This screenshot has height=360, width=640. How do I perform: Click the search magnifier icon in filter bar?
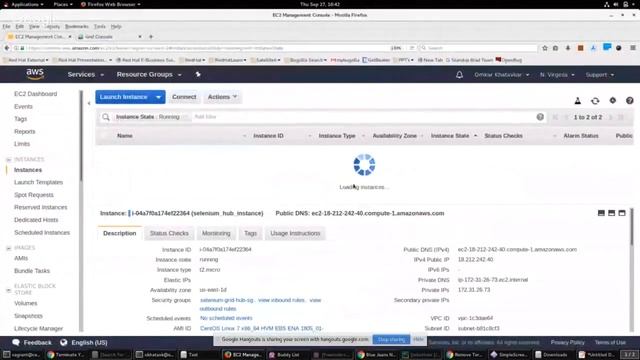[x=106, y=117]
